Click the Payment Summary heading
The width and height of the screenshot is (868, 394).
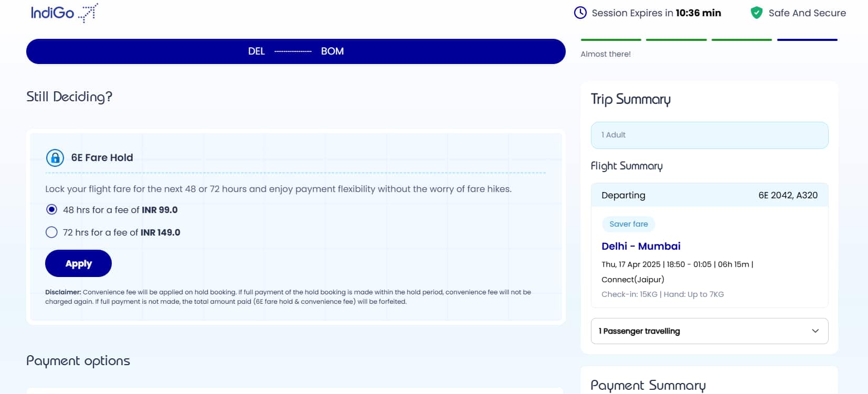pos(648,385)
